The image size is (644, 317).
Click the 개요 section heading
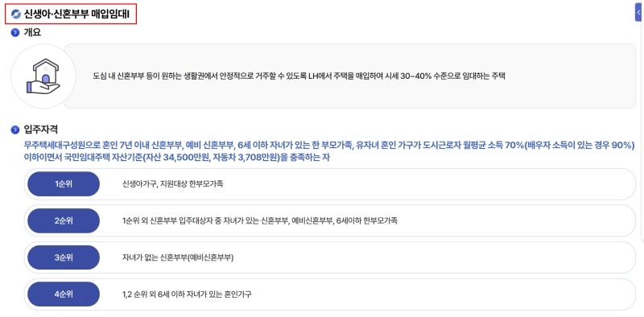pos(32,33)
